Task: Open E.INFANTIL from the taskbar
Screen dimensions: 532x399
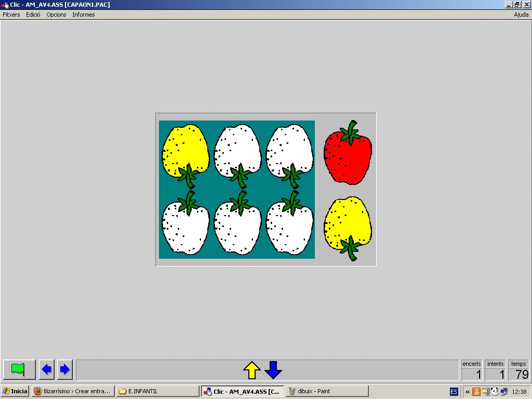Action: 157,391
